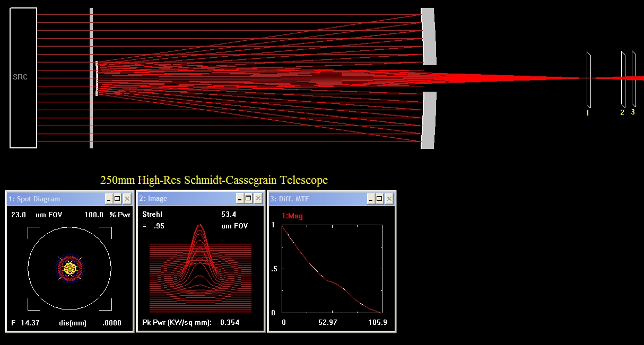The height and width of the screenshot is (345, 644).
Task: Click the 53.4 FOV value in Image window
Action: tap(229, 215)
